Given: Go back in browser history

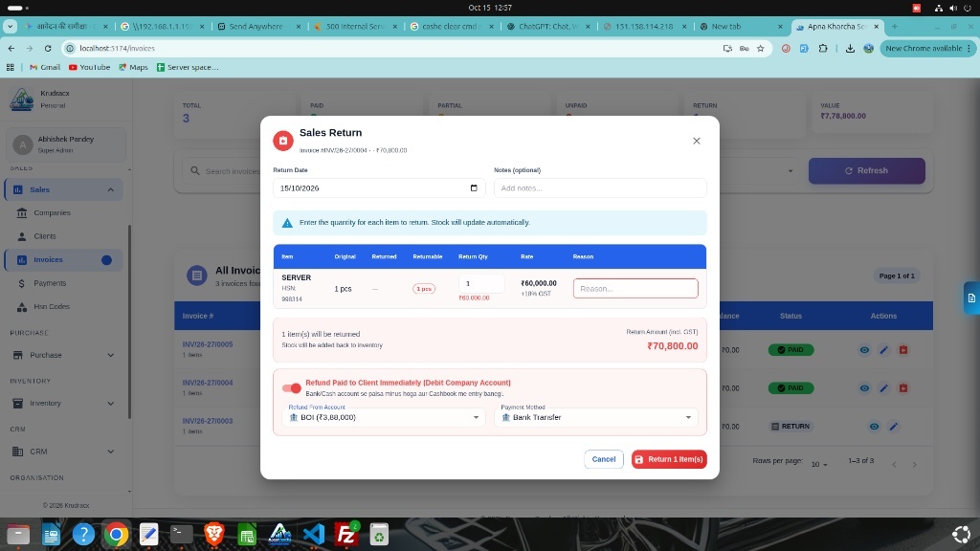Looking at the screenshot, I should coord(11,48).
